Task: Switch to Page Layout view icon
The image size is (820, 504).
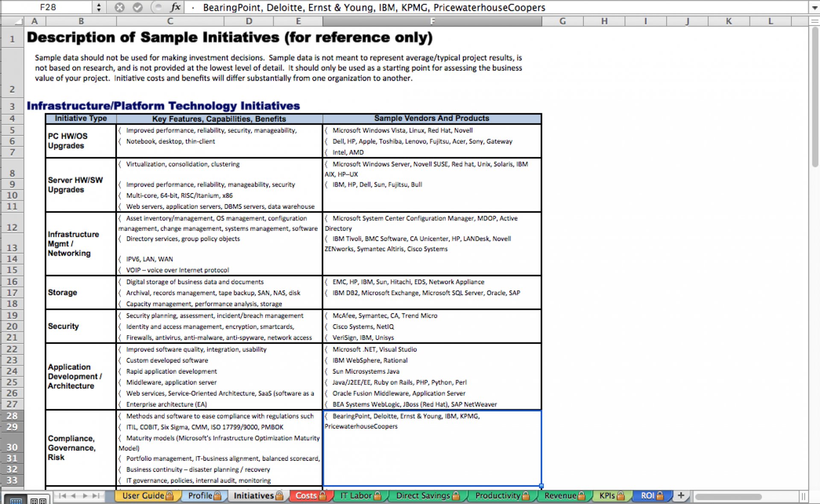Action: tap(38, 500)
